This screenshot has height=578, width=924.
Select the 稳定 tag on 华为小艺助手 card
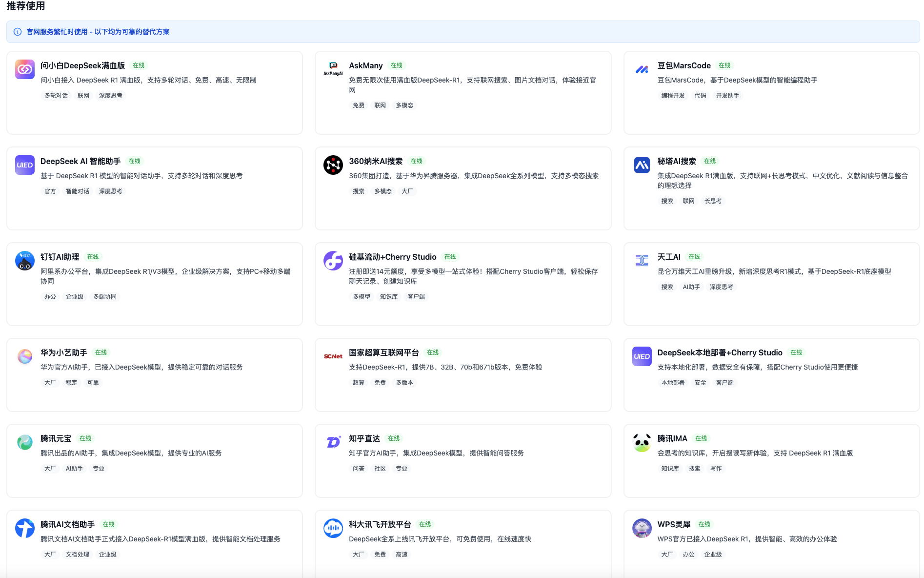tap(72, 383)
